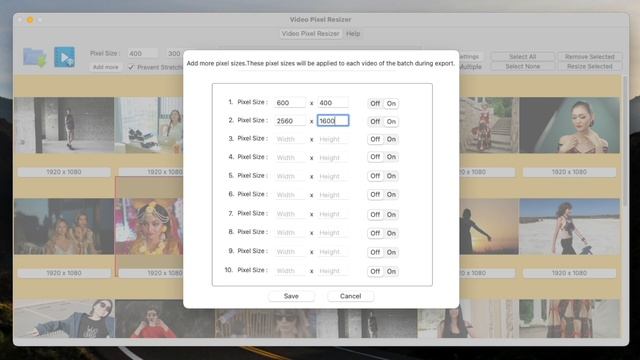Open the add folder icon
This screenshot has height=360, width=640.
pos(35,57)
